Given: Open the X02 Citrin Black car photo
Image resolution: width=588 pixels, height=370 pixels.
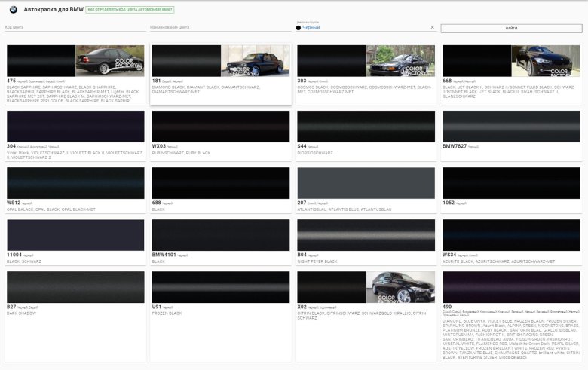Looking at the screenshot, I should click(x=401, y=287).
